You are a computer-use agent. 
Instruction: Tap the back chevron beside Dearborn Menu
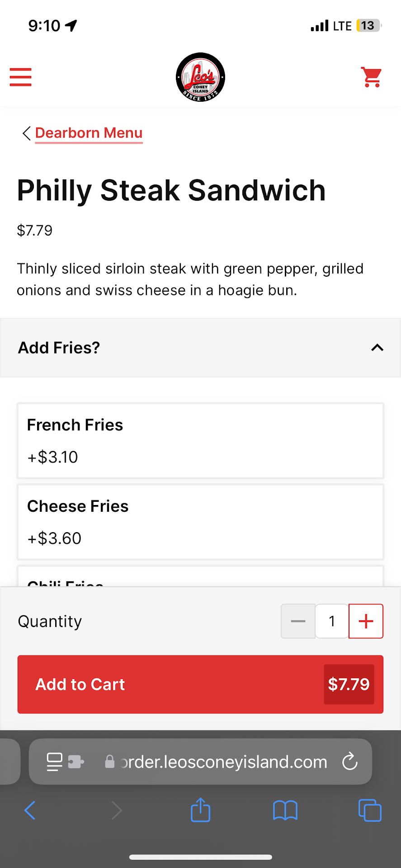(x=26, y=133)
